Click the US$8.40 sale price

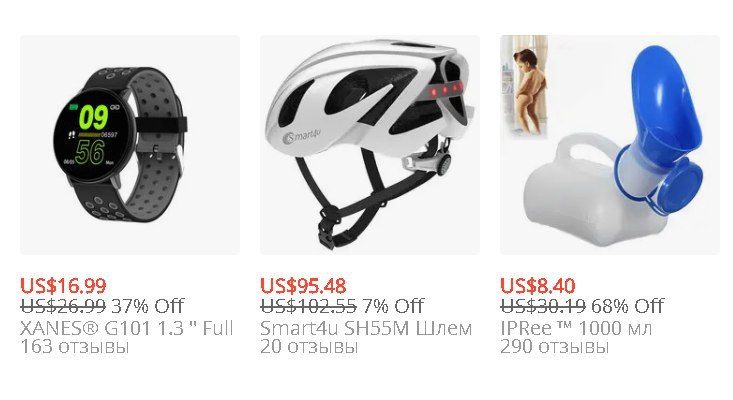point(538,286)
